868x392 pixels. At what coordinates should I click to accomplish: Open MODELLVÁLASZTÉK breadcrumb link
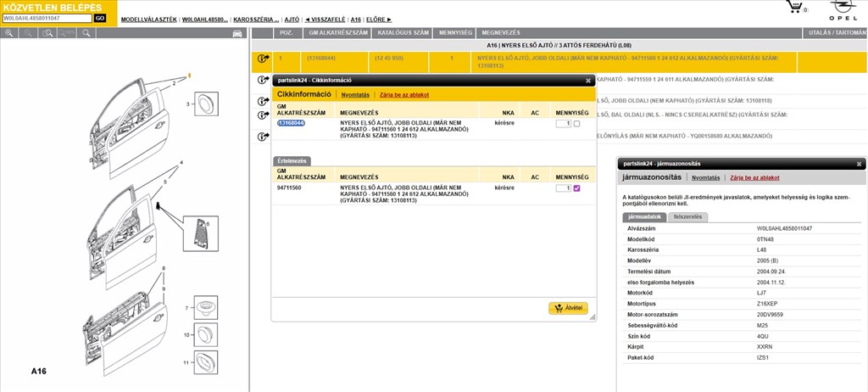(x=149, y=20)
